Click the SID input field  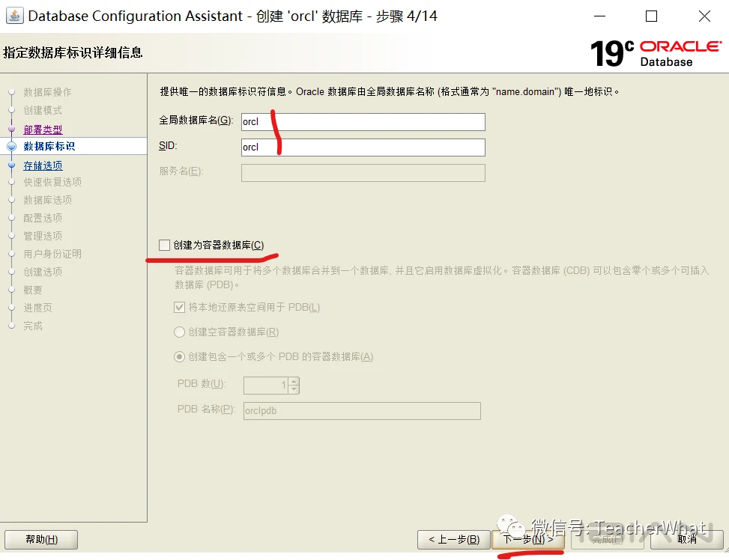coord(363,147)
